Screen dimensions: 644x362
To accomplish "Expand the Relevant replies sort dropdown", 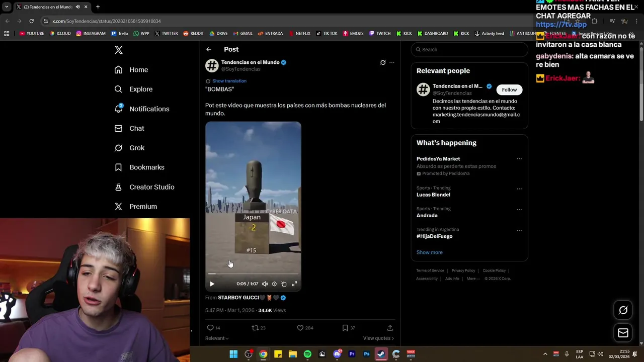I will (x=217, y=338).
